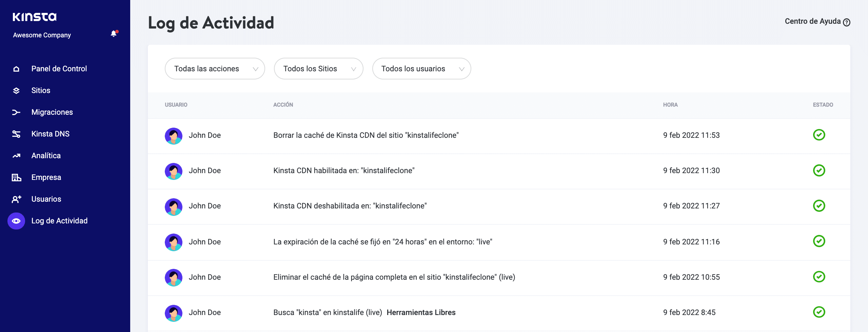Click the Empresa building icon
This screenshot has width=868, height=332.
(16, 177)
